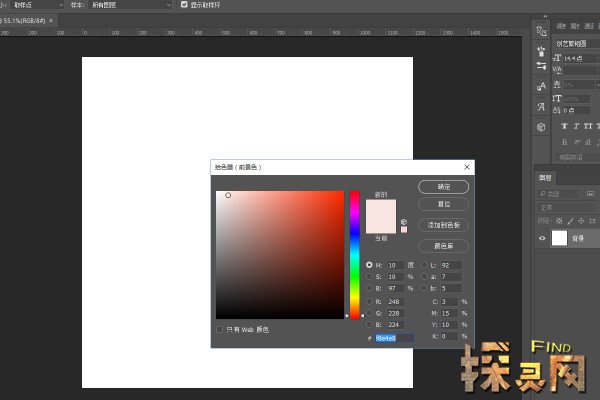Select the 背景 layer thumbnail

558,238
